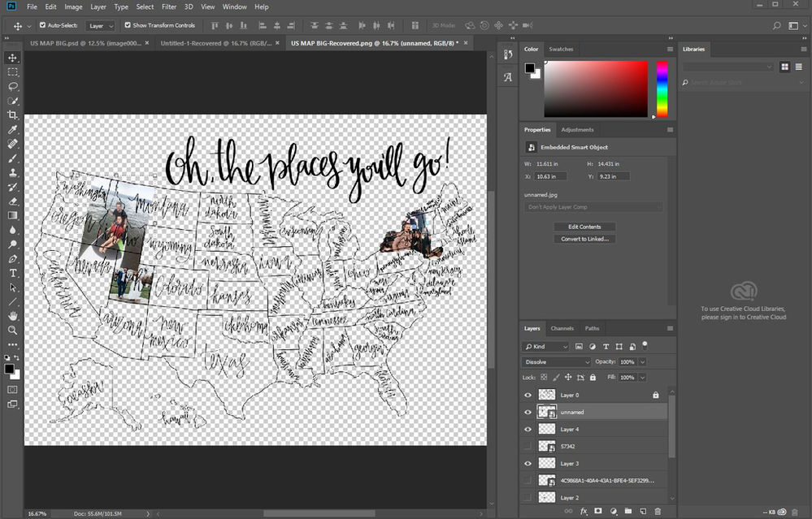Click the Edit Contents button

click(x=584, y=227)
